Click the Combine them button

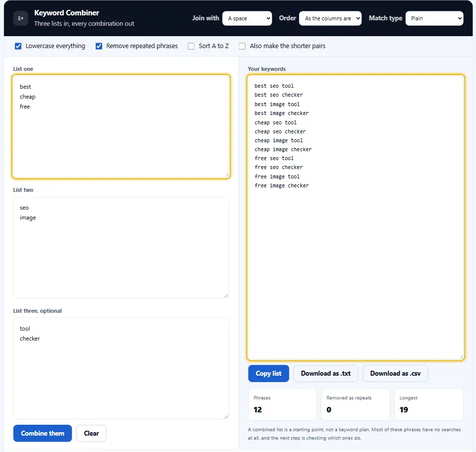point(43,433)
